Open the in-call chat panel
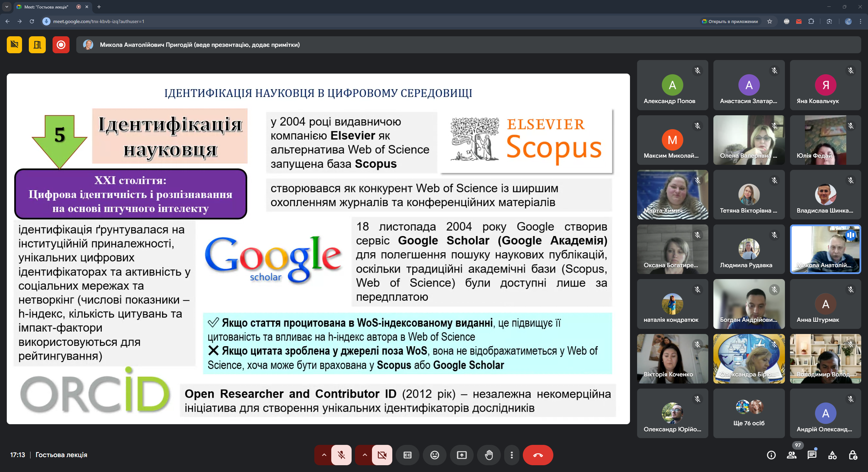 point(812,455)
